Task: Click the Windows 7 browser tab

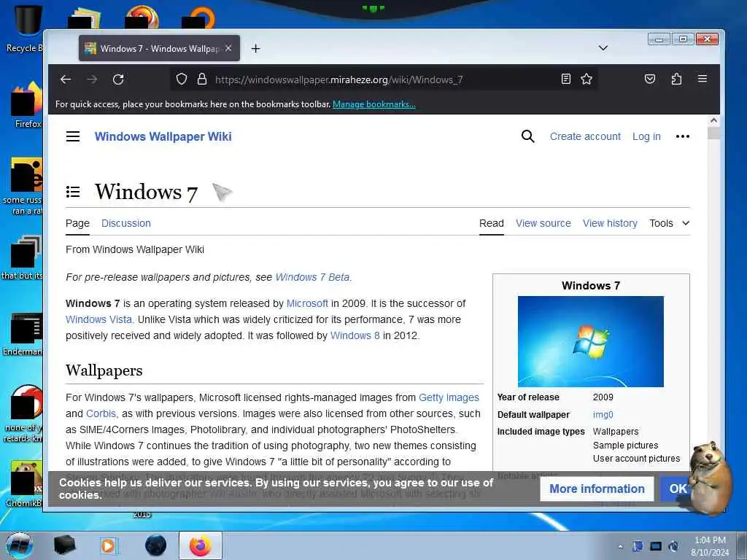Action: coord(159,48)
